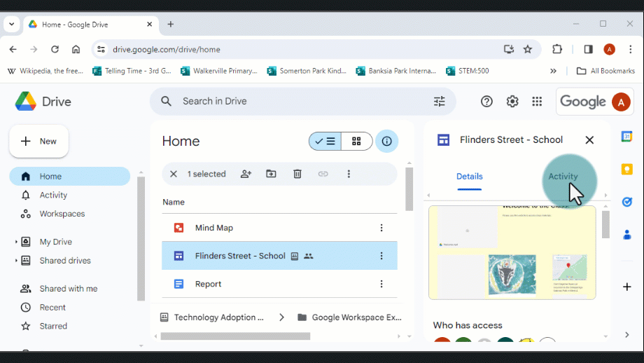Open the Google Drive logo home link
The image size is (644, 363).
click(x=43, y=102)
